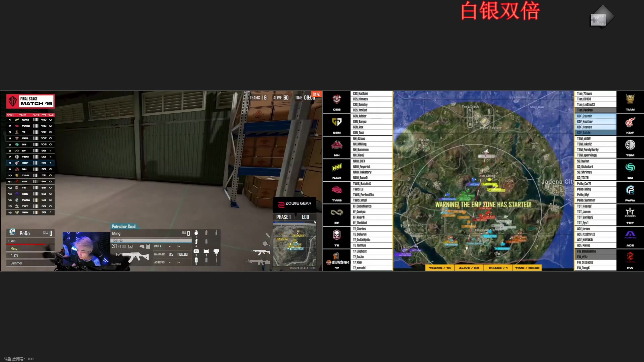Click the Zowie Gear sponsor logo

pyautogui.click(x=295, y=204)
